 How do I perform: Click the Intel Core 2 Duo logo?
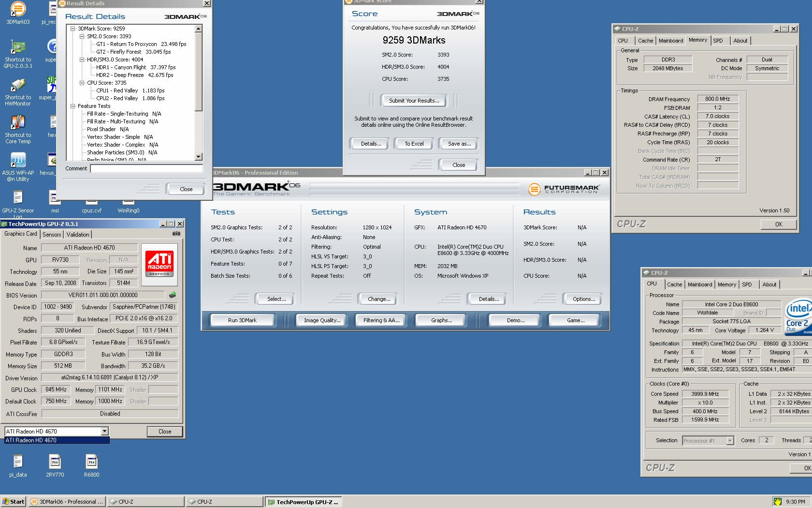(799, 317)
